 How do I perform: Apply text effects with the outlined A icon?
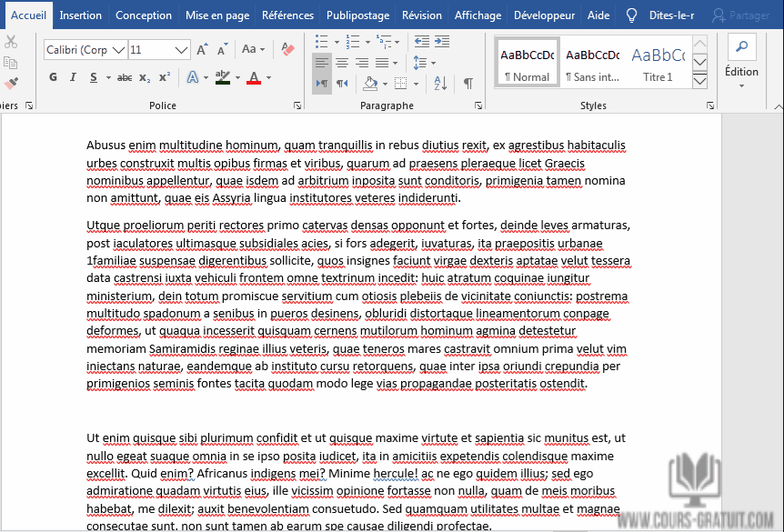pyautogui.click(x=193, y=77)
